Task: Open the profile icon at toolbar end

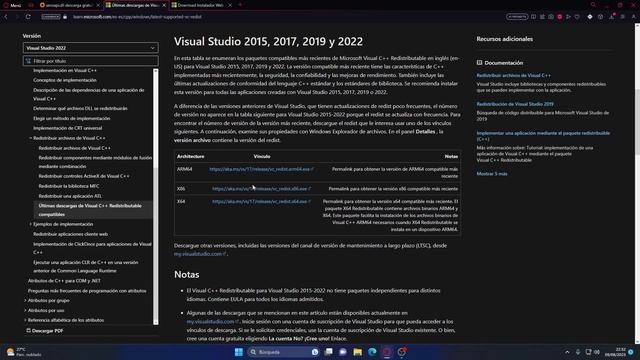Action: coord(633,17)
